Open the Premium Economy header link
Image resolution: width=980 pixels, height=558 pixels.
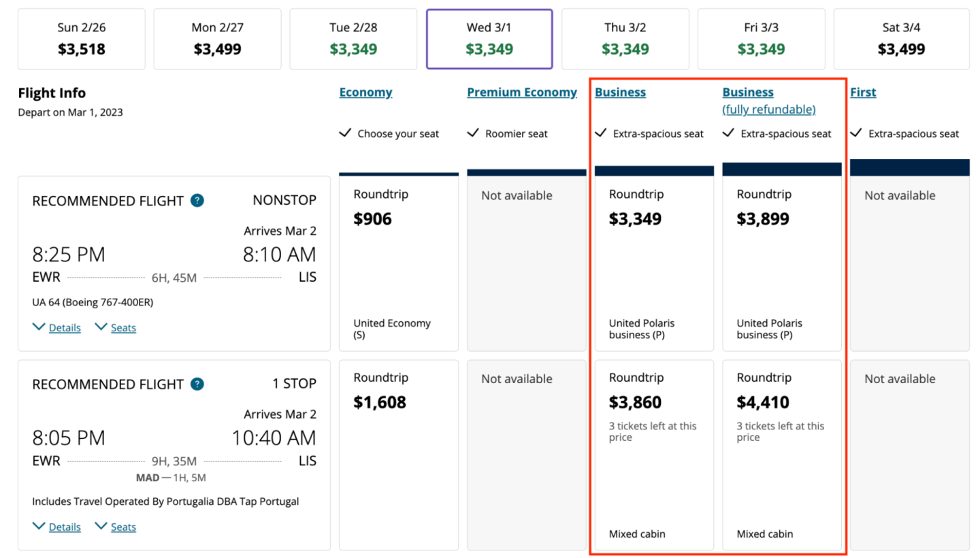point(521,93)
